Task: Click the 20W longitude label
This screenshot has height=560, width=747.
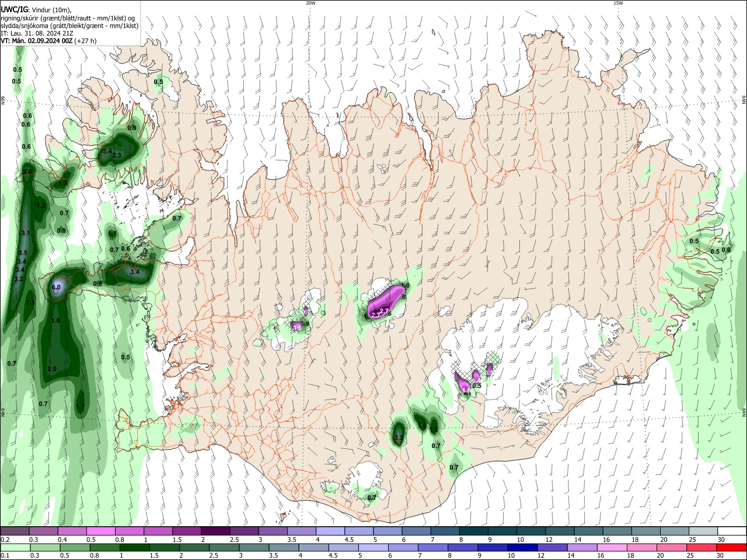Action: [310, 3]
